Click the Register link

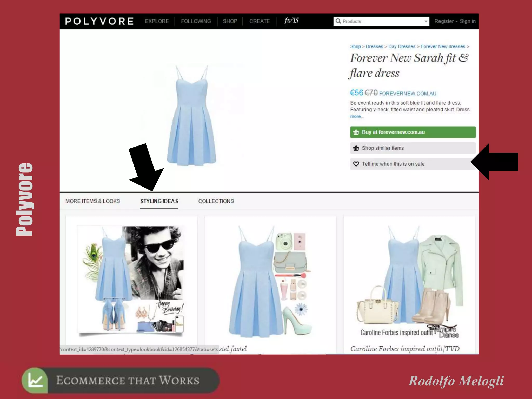coord(444,21)
